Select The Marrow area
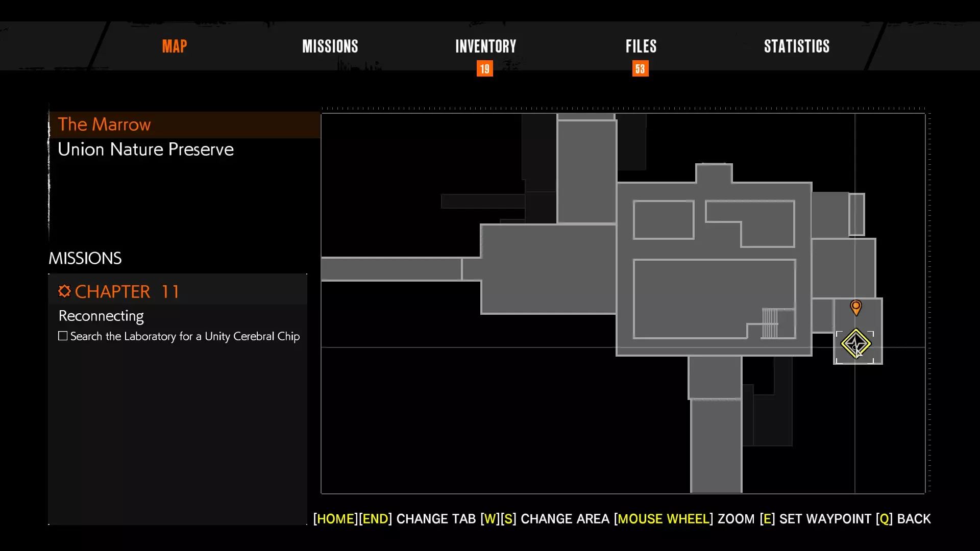Screen dimensions: 980x551 tap(104, 124)
